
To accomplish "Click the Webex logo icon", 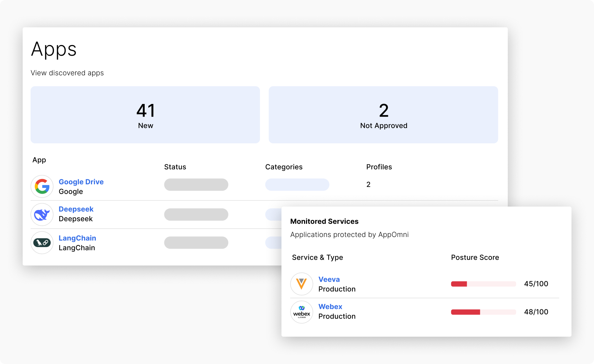I will click(x=301, y=312).
